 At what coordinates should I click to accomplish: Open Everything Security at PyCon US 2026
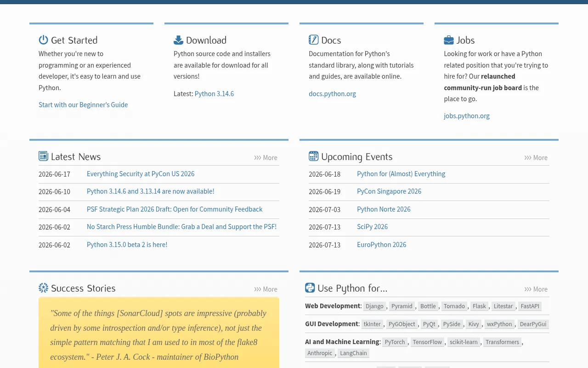pos(141,174)
